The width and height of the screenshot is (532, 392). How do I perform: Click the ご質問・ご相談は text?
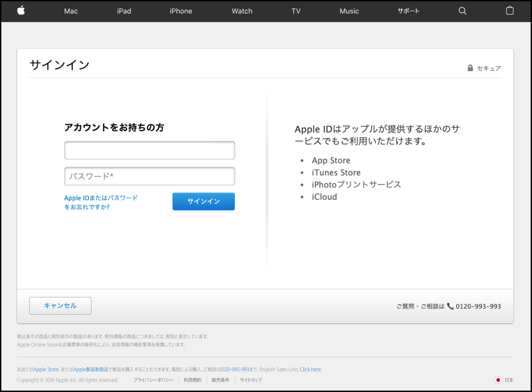point(420,306)
